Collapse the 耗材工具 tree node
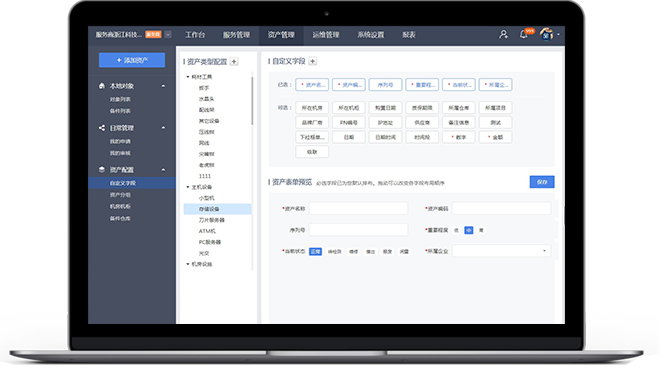 tap(188, 77)
